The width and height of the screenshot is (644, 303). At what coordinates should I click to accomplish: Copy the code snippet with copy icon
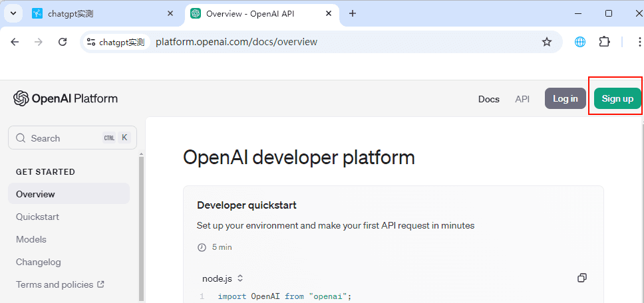[582, 278]
